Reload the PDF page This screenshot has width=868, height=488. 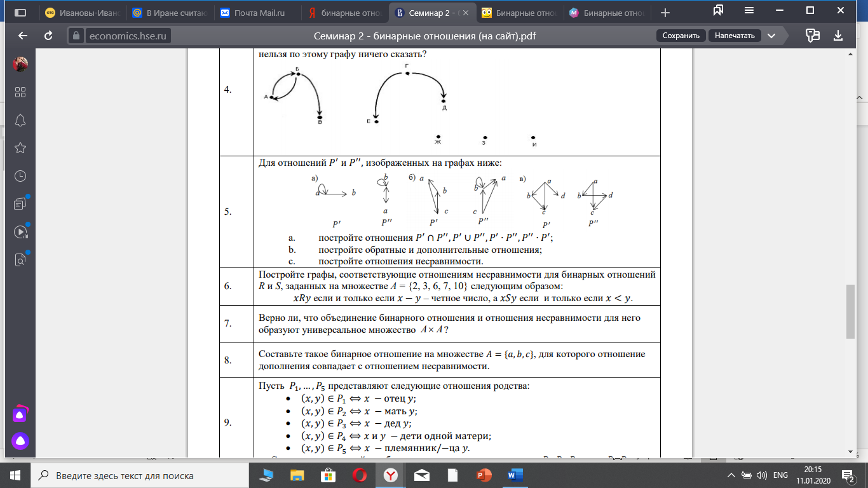click(48, 36)
